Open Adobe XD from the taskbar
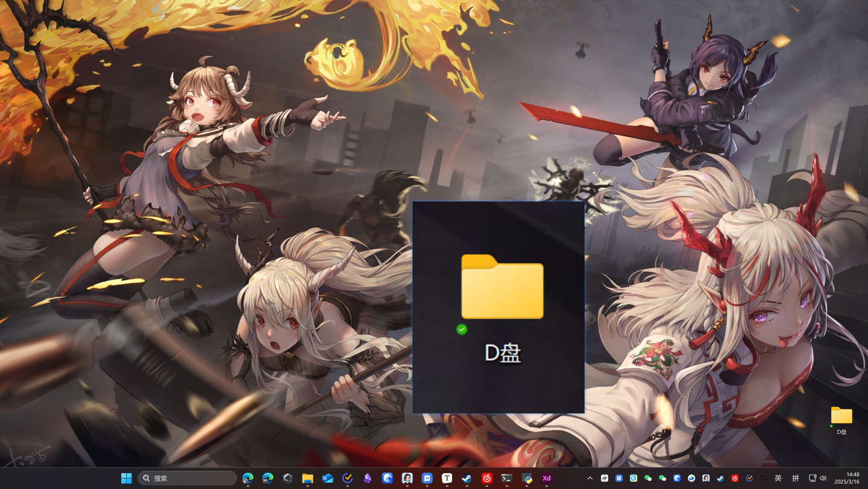This screenshot has height=489, width=868. (546, 478)
